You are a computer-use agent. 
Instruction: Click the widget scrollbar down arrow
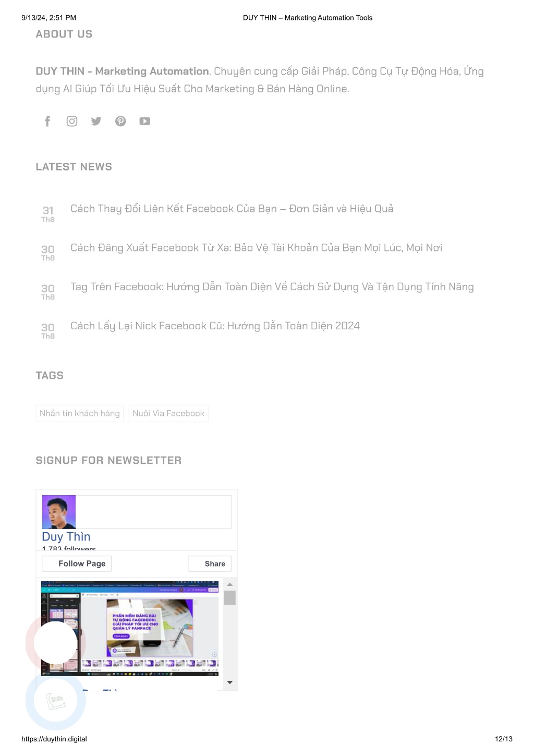point(230,682)
